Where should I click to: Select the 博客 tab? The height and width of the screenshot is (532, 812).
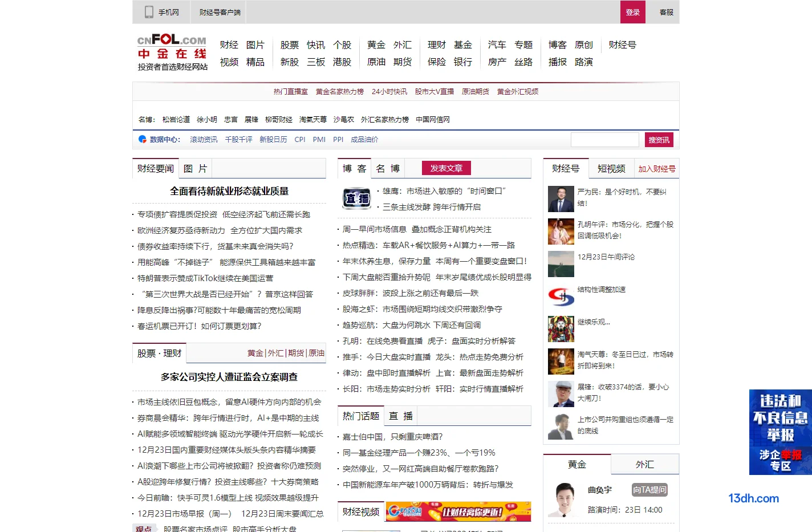click(354, 169)
